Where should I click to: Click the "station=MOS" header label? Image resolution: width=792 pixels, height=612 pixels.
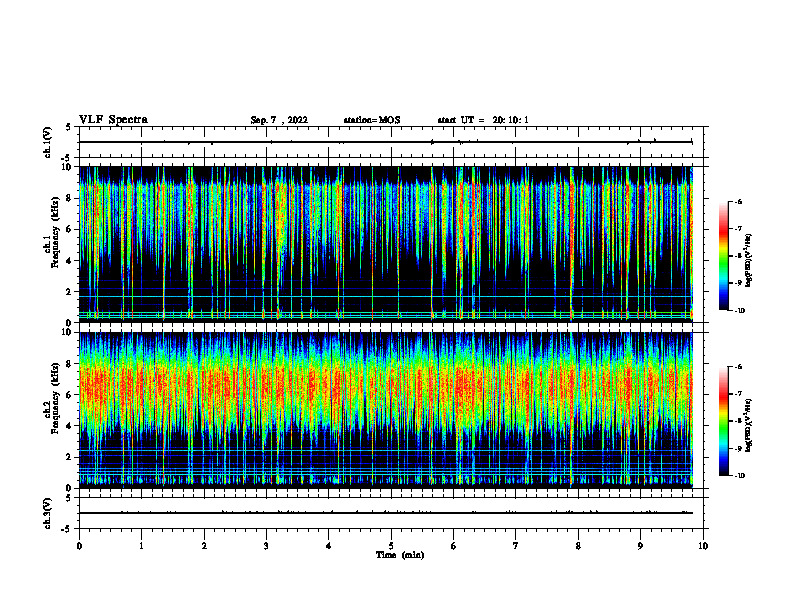pyautogui.click(x=372, y=120)
